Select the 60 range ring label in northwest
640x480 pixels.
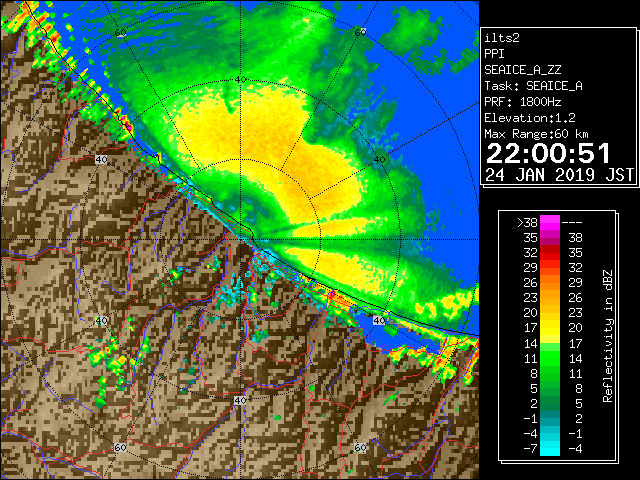(x=120, y=32)
